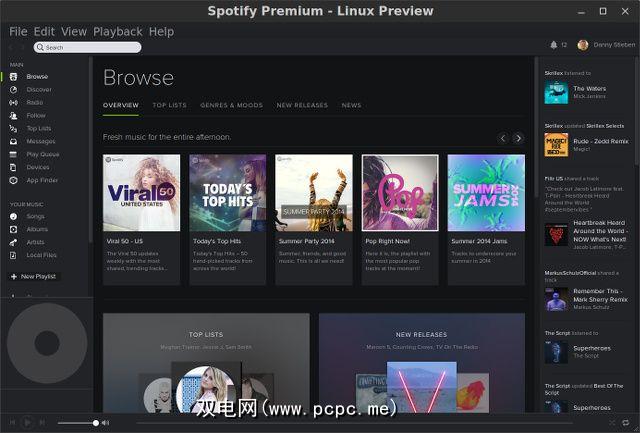This screenshot has height=433, width=640.
Task: Click the New Playlist button
Action: point(34,277)
